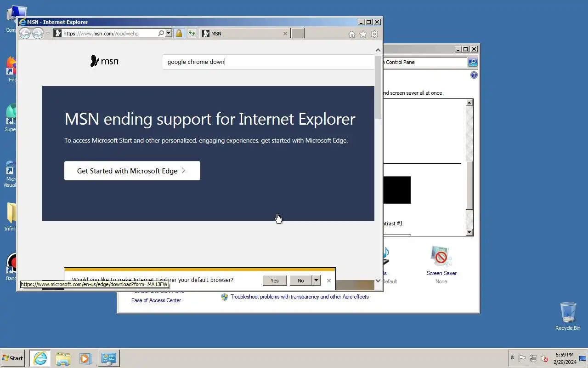
Task: Select the MSN browser tab
Action: point(241,33)
